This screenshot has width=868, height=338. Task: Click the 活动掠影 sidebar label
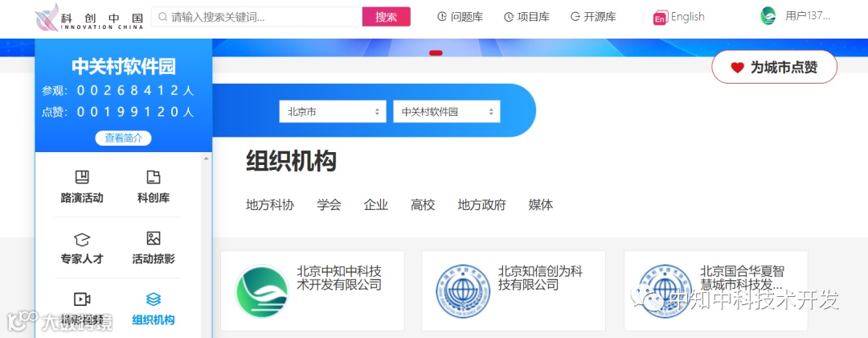154,259
